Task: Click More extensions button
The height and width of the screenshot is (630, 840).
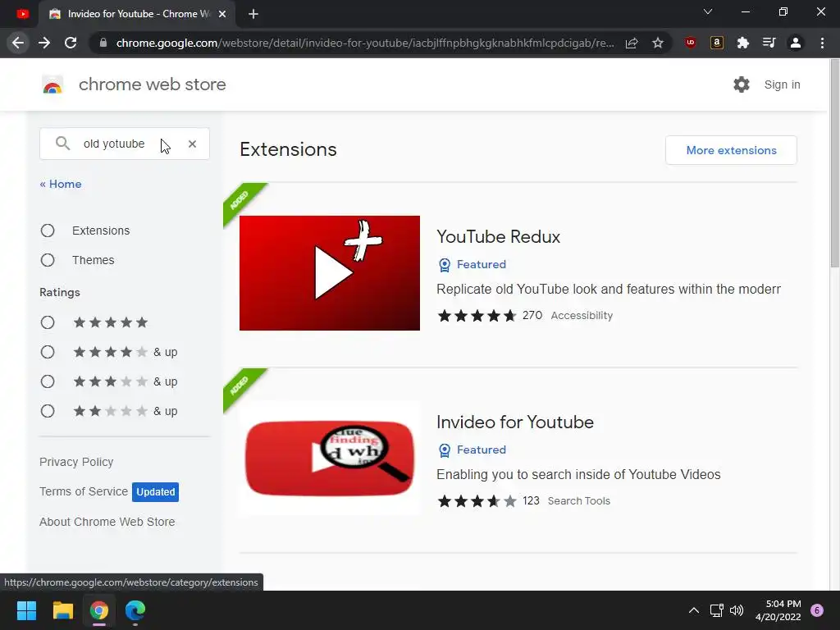Action: click(x=731, y=150)
